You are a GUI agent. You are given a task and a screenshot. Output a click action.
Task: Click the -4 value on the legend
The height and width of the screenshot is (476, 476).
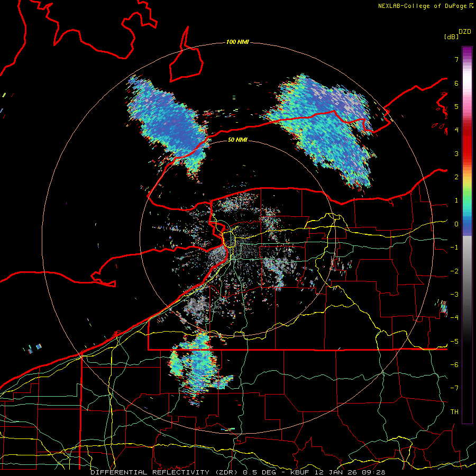tap(454, 318)
